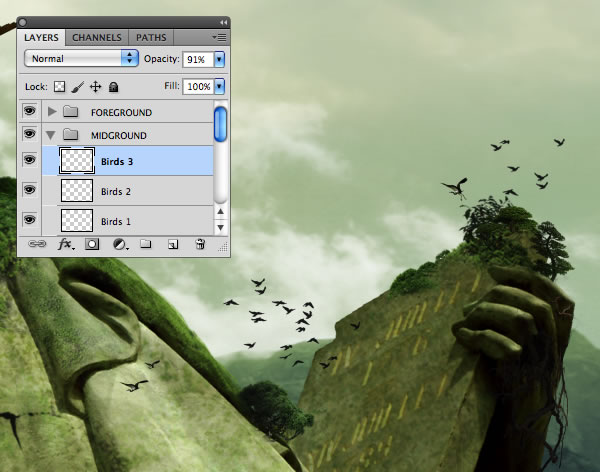Hide the MIDGROUND group
The height and width of the screenshot is (472, 600).
(x=29, y=134)
